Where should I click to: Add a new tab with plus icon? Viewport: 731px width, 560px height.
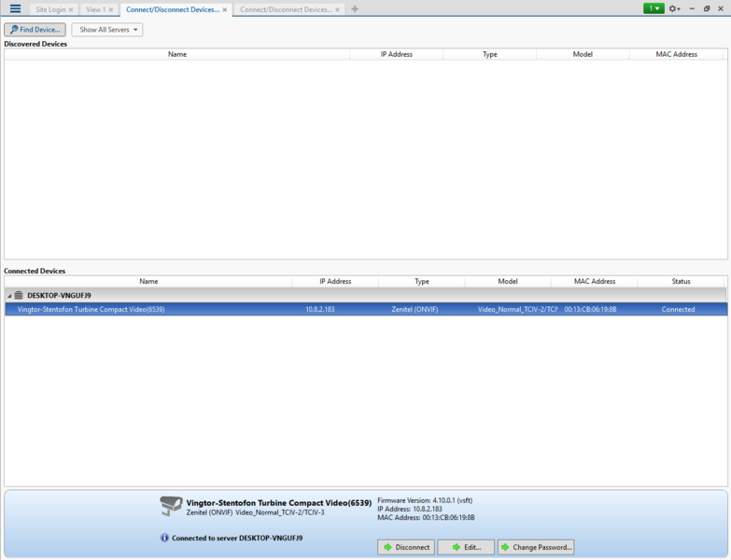(355, 8)
